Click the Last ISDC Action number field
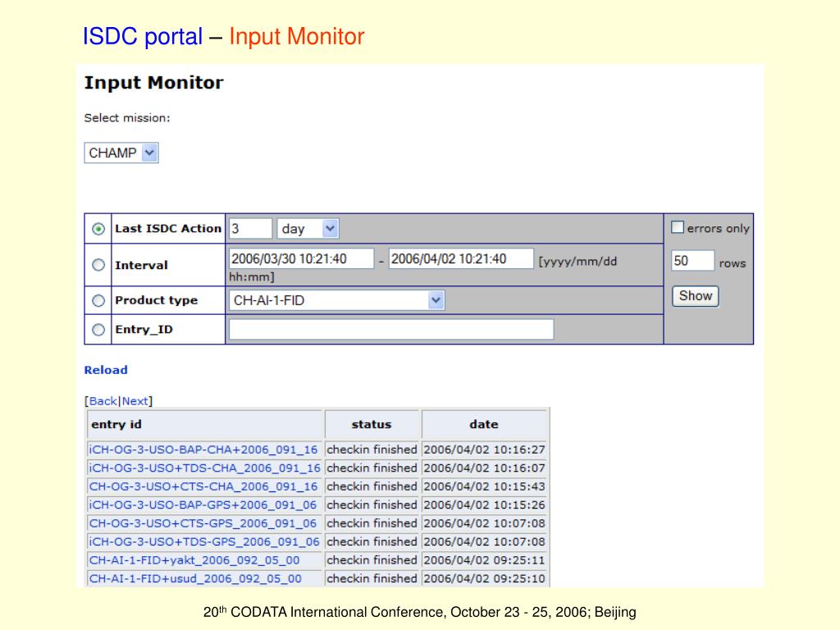The height and width of the screenshot is (630, 840). 250,229
